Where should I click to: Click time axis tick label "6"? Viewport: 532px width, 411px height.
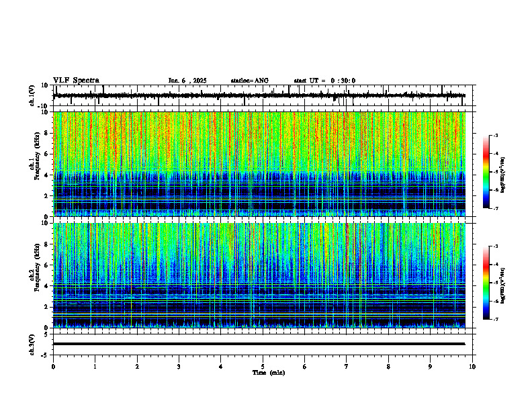pos(305,367)
